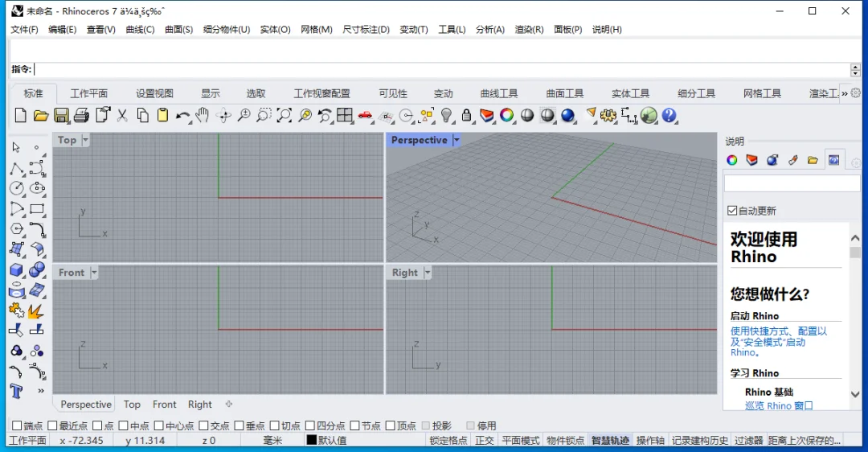This screenshot has height=452, width=868.
Task: Click the New file icon
Action: click(x=20, y=115)
